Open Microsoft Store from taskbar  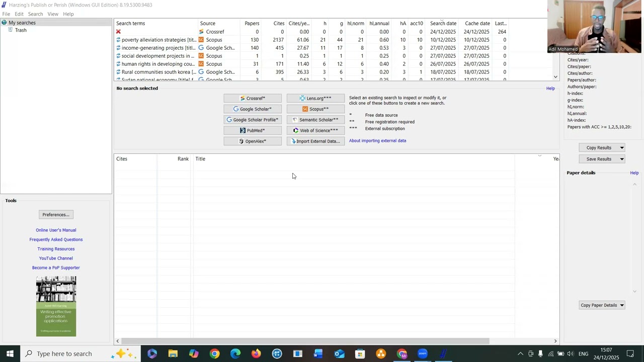pyautogui.click(x=360, y=354)
